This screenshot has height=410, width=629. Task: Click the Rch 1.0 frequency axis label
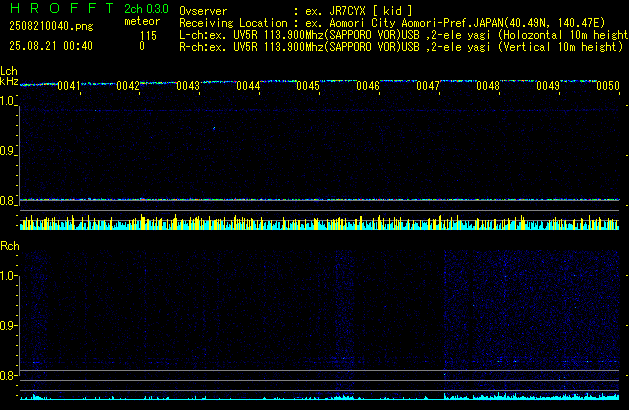point(8,276)
